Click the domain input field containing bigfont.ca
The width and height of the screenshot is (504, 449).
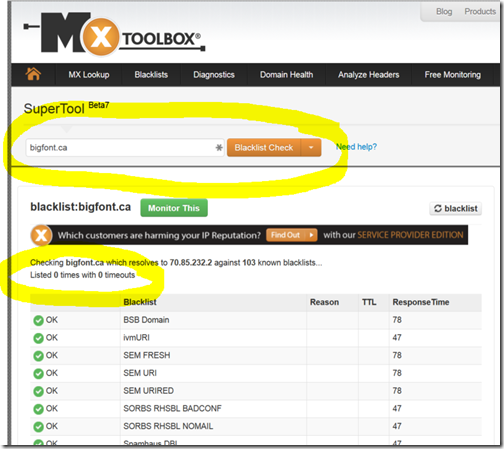click(x=125, y=147)
